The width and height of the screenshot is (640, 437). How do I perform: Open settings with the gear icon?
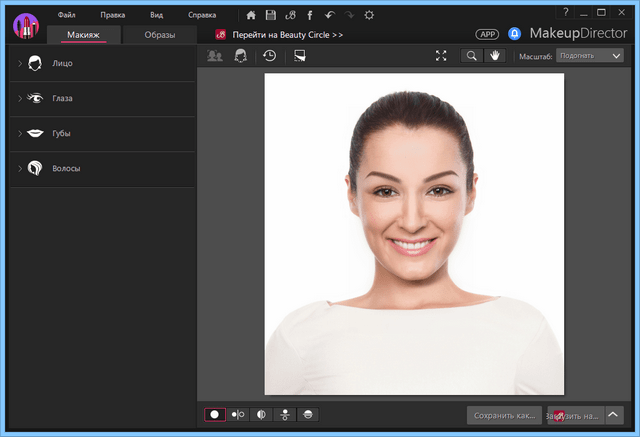[368, 15]
